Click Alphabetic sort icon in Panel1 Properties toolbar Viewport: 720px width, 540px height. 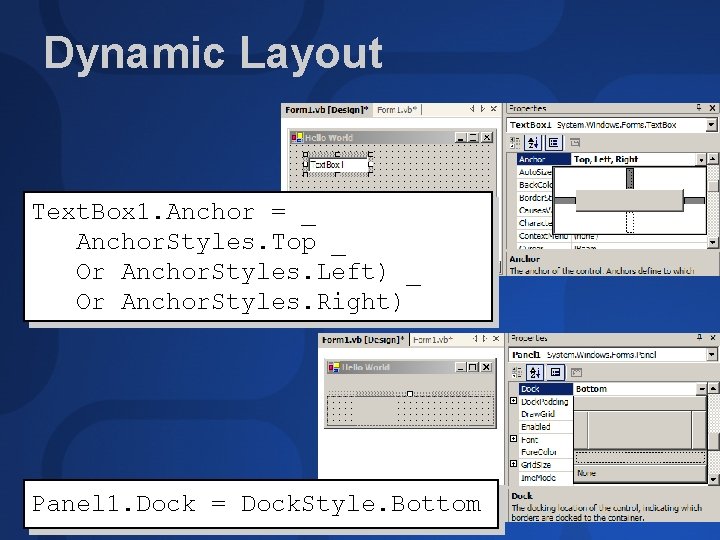coord(535,372)
